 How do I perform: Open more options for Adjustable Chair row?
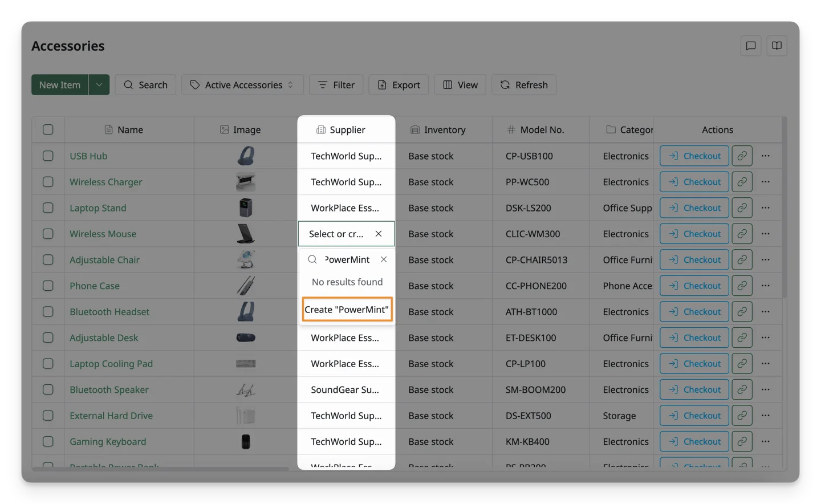tap(765, 260)
